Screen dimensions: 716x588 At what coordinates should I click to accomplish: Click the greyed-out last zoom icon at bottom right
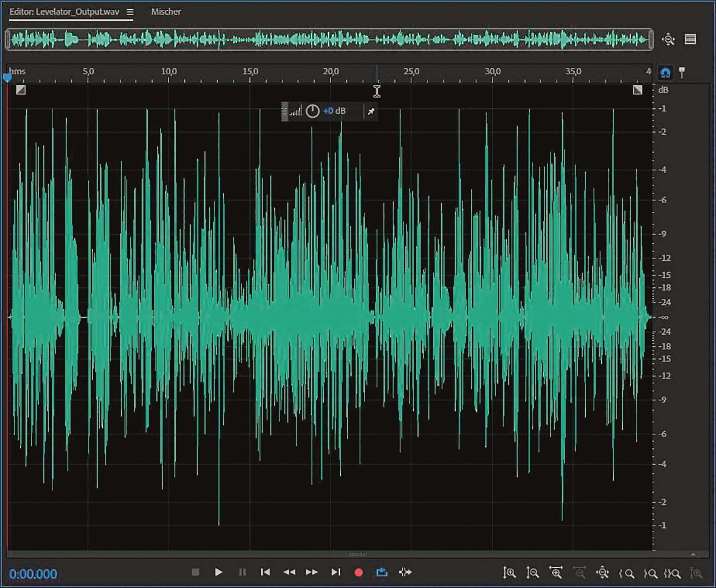pos(696,573)
